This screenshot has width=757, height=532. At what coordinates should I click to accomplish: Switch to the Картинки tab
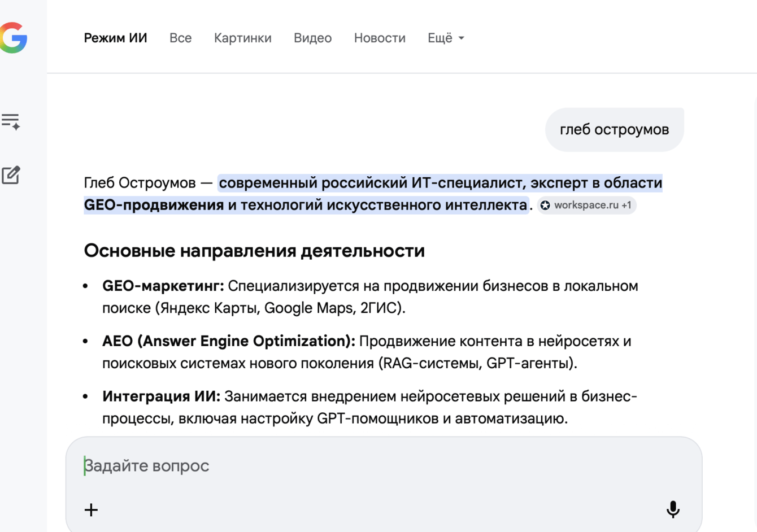click(242, 38)
